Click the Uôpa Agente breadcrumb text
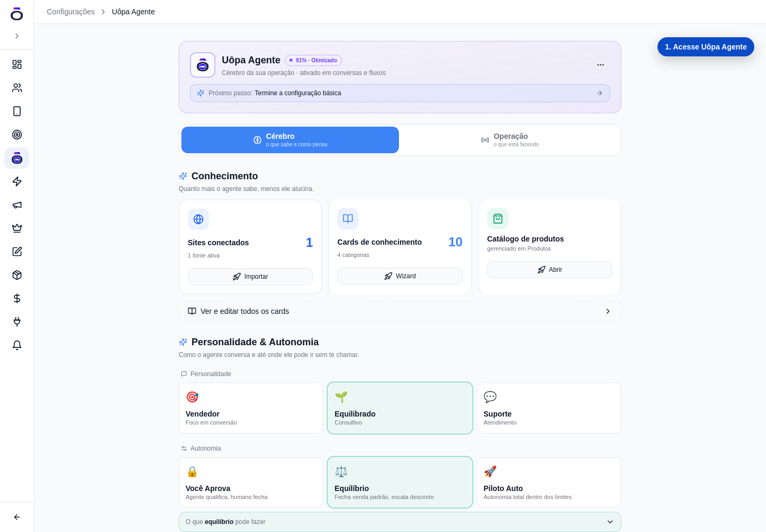This screenshot has height=532, width=766. tap(134, 12)
